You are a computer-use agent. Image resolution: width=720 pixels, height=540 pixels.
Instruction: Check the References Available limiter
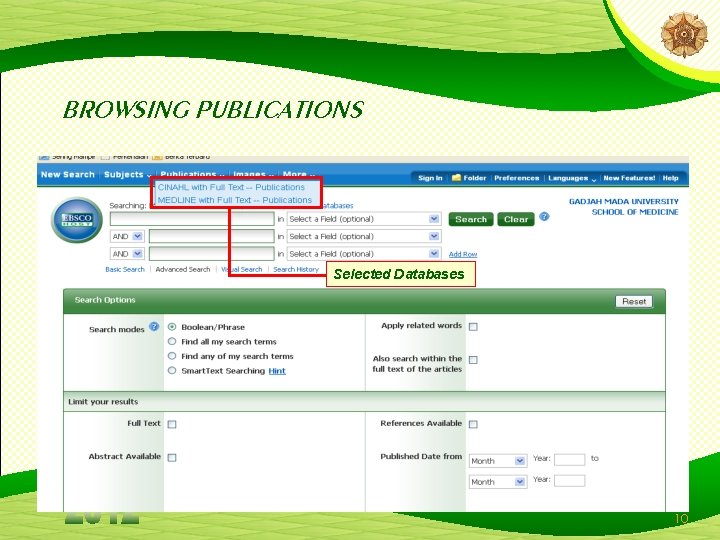pos(473,424)
